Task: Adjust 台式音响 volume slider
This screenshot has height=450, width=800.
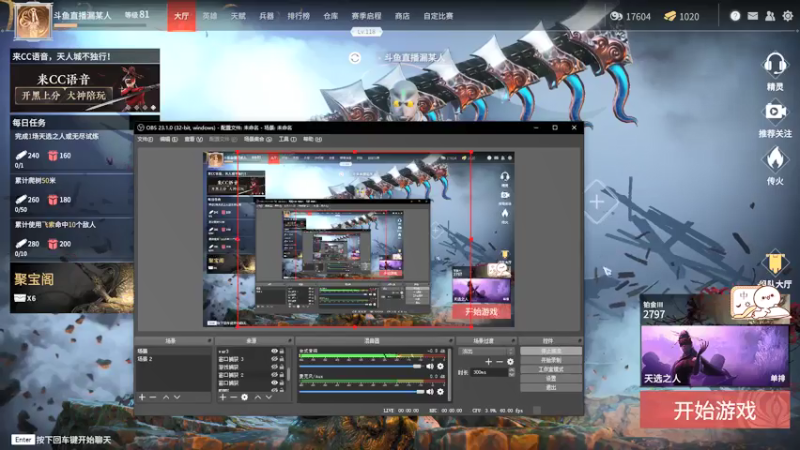Action: coord(360,366)
